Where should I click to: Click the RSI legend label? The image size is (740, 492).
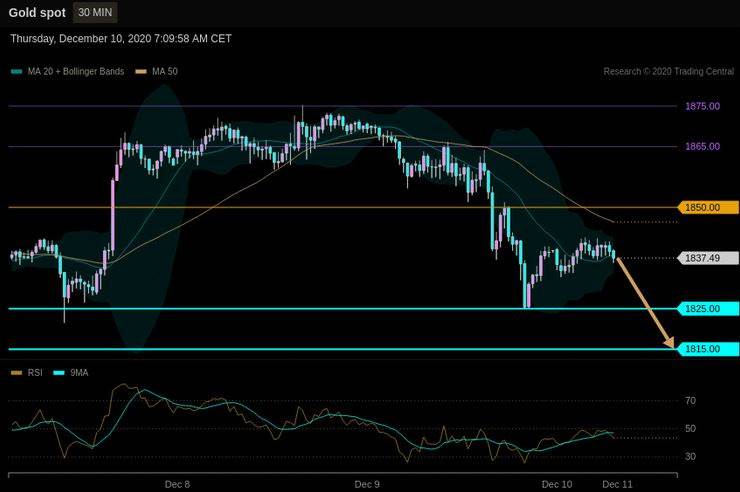click(x=35, y=373)
